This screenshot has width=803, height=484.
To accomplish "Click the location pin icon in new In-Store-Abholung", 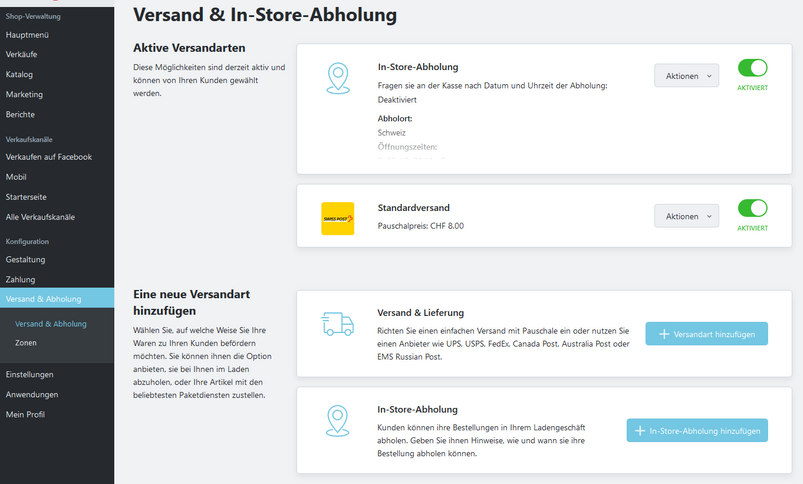I will click(337, 421).
